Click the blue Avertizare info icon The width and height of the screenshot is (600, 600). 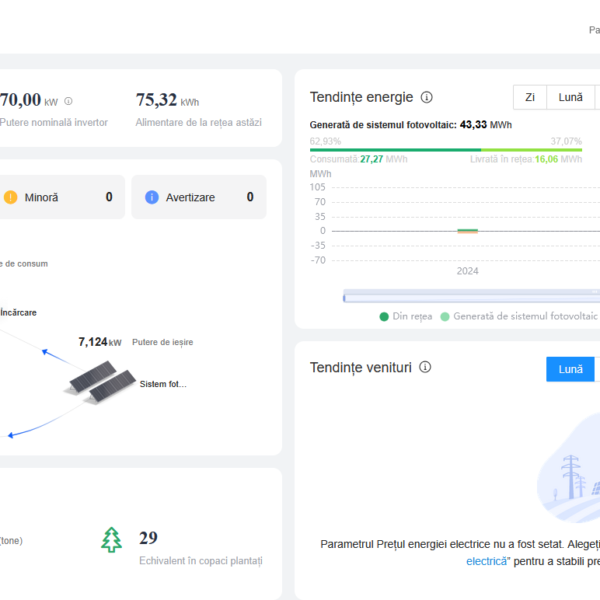pyautogui.click(x=152, y=197)
